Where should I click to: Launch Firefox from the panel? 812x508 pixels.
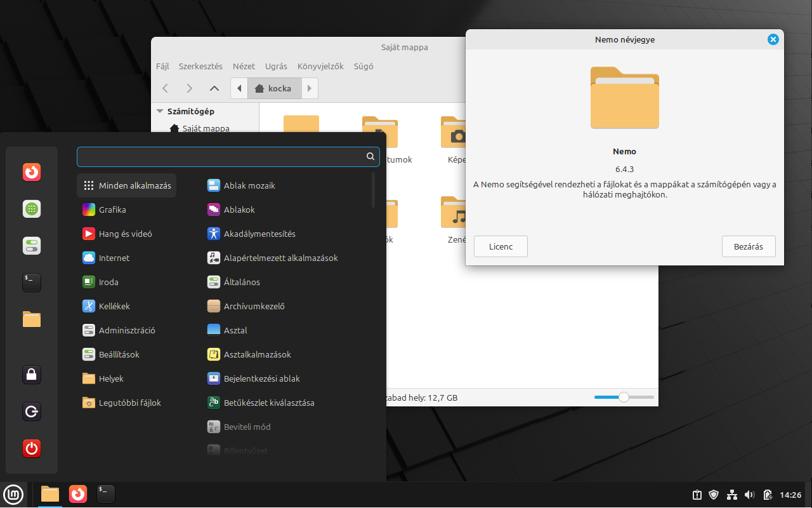[78, 494]
